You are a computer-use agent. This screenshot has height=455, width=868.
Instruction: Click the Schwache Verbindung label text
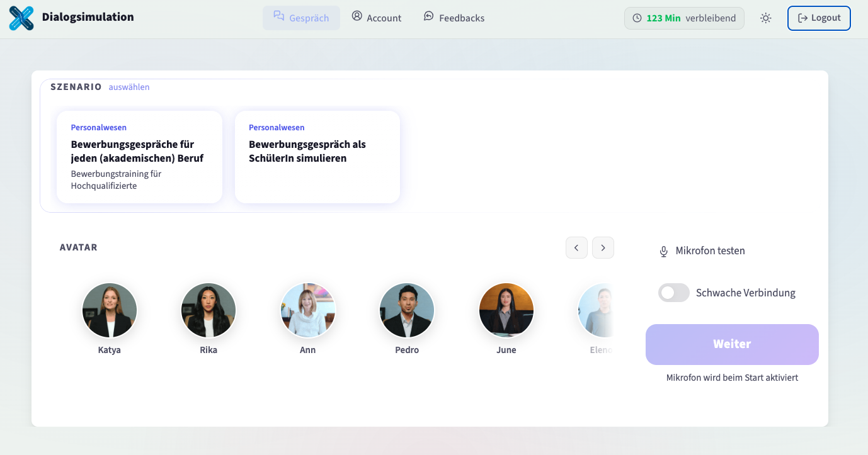(746, 293)
